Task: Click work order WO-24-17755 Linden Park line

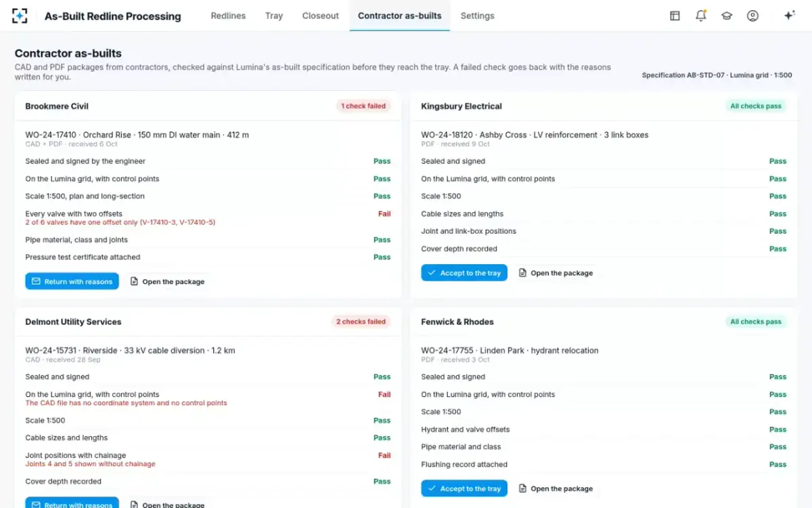Action: [x=510, y=350]
